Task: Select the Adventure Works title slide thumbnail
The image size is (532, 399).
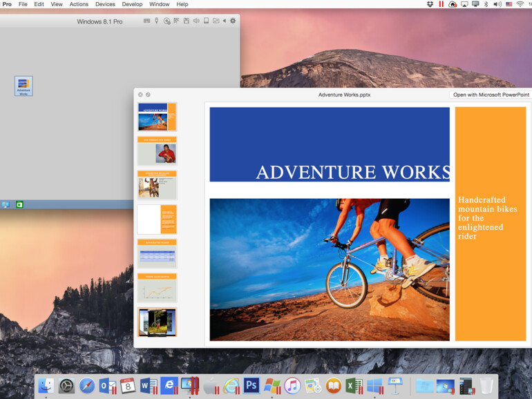Action: tap(157, 117)
